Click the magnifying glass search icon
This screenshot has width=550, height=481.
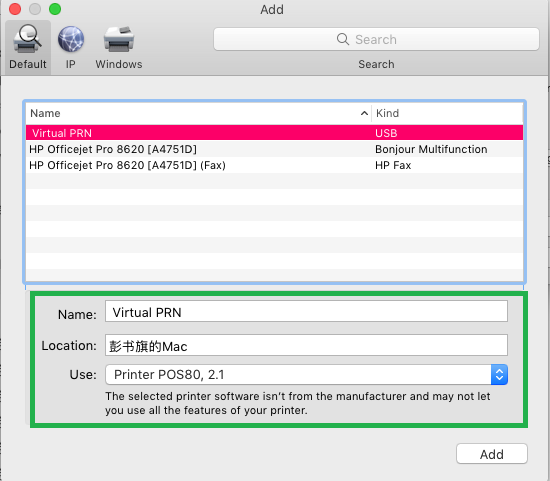click(x=343, y=39)
